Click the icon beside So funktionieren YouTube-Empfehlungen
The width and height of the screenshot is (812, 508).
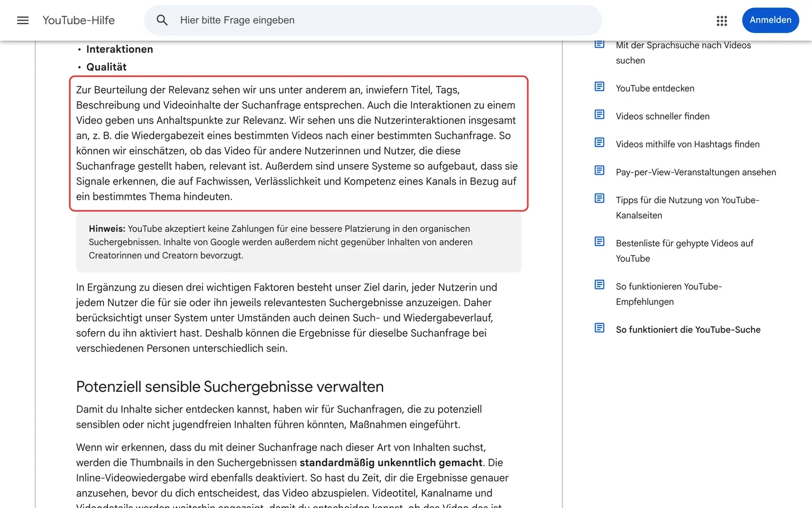click(599, 285)
